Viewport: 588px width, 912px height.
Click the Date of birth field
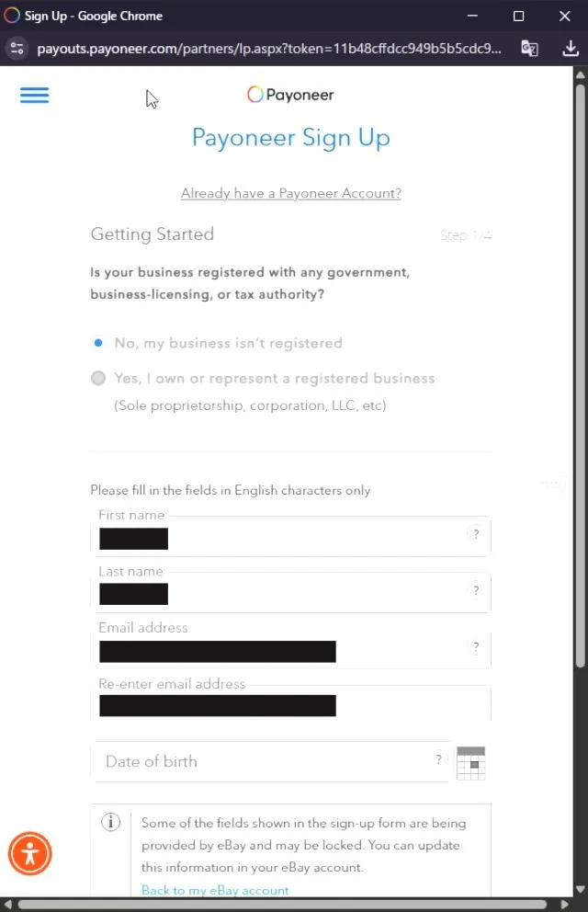coord(262,761)
